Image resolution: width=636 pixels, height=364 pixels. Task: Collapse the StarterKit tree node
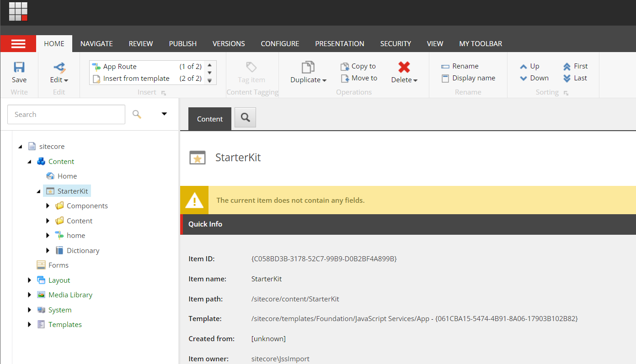click(x=38, y=191)
